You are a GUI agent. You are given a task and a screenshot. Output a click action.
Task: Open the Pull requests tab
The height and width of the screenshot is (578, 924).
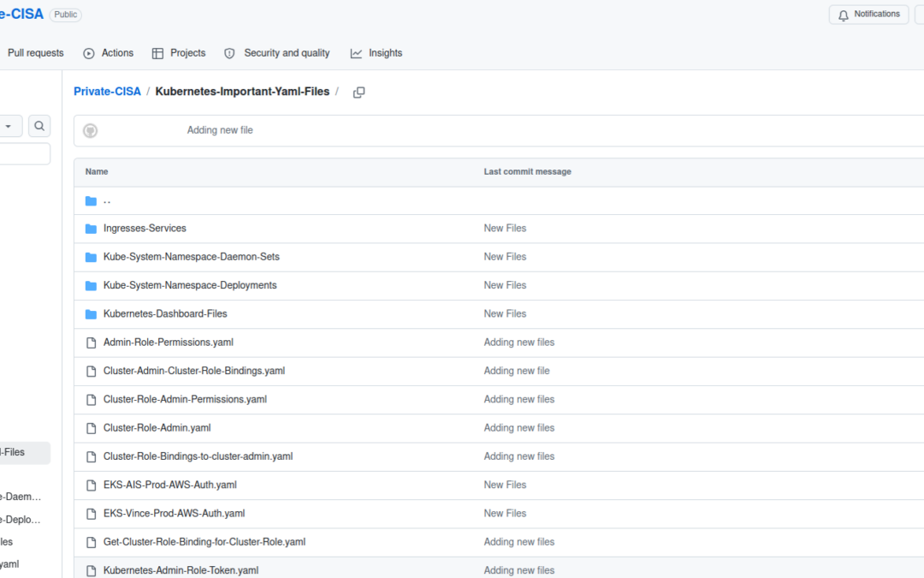[x=35, y=53]
